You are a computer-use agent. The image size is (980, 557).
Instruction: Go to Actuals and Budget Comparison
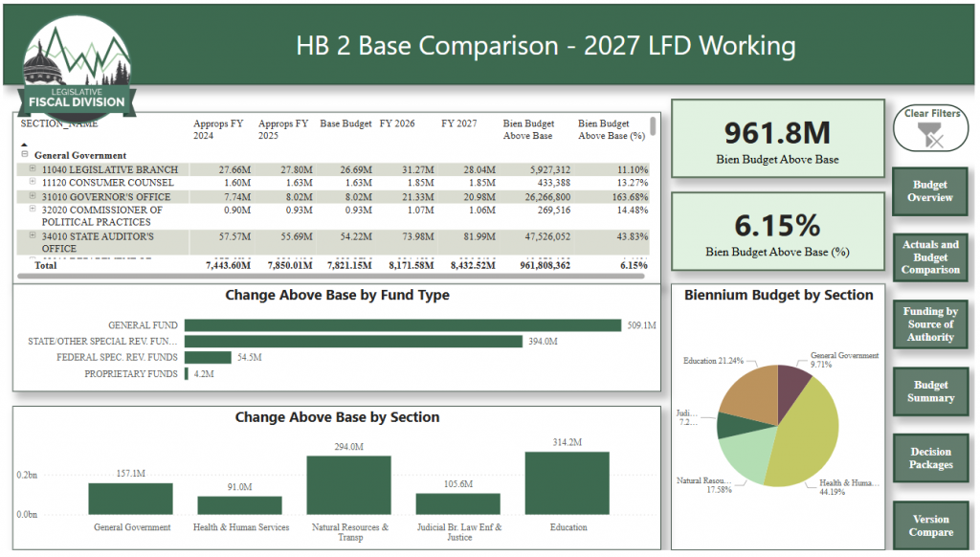coord(930,257)
